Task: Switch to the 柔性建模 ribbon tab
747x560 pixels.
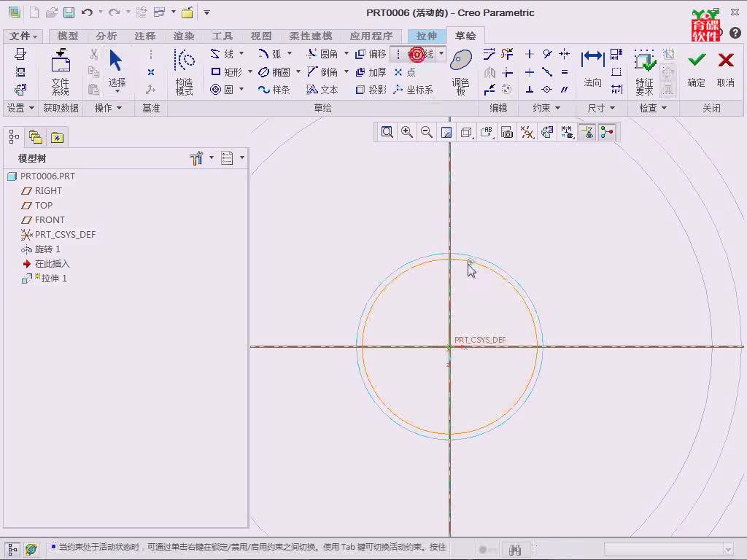Action: [311, 36]
